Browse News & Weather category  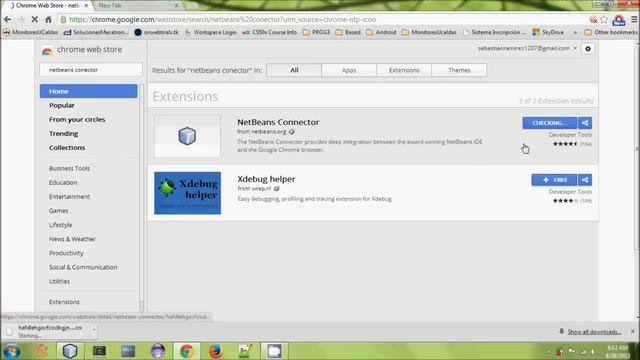72,239
